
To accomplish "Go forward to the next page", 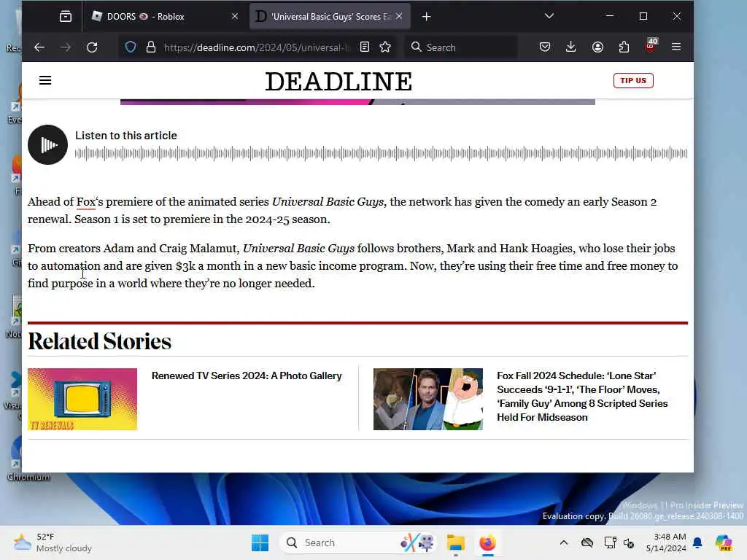I will coord(66,47).
